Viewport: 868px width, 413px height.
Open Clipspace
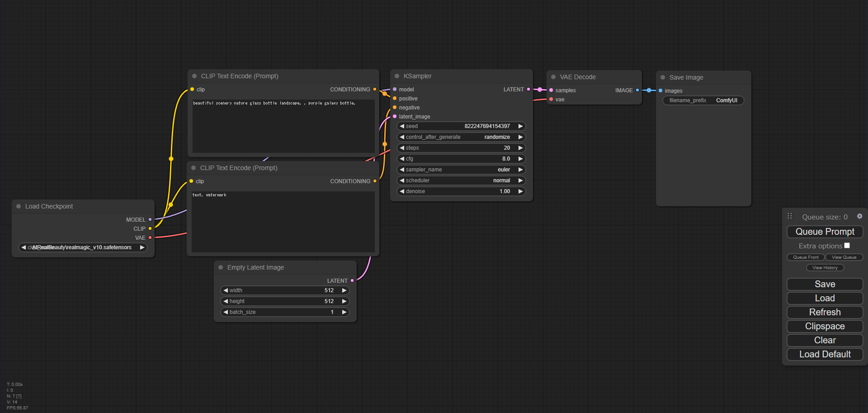825,326
